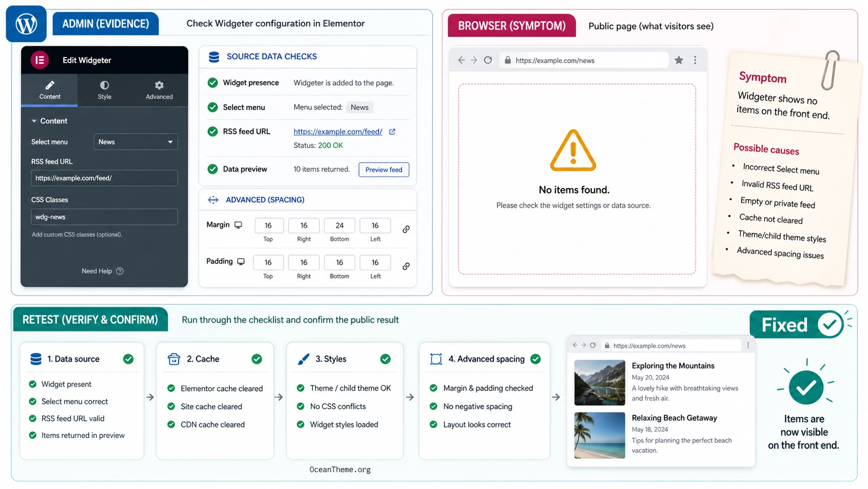Click the CSS Classes field with wdg-news
The height and width of the screenshot is (489, 868).
104,217
